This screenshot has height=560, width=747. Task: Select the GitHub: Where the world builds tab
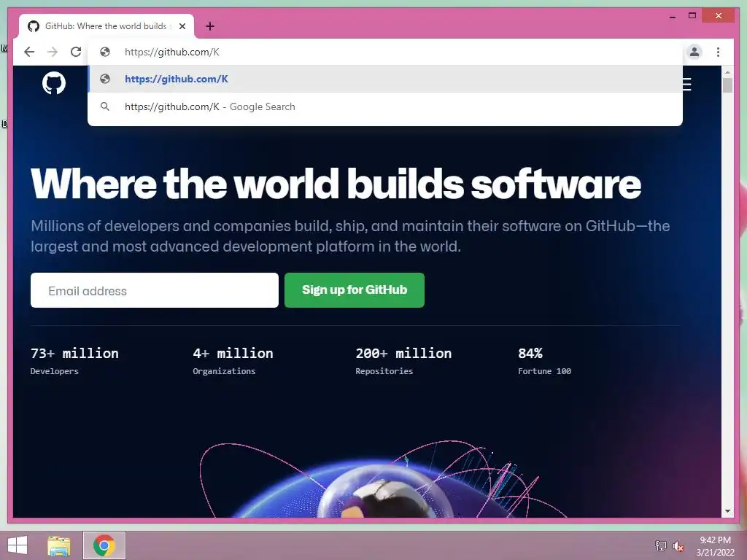pos(107,26)
